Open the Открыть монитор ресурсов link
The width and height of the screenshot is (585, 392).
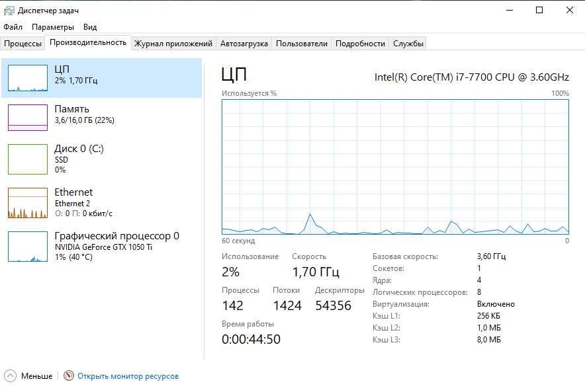coord(128,376)
